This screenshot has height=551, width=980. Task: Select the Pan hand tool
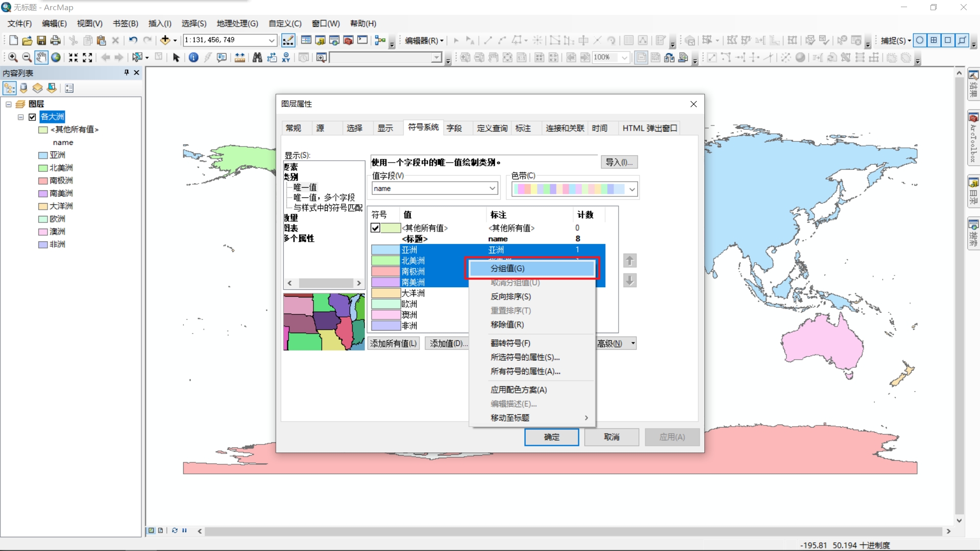click(x=41, y=58)
